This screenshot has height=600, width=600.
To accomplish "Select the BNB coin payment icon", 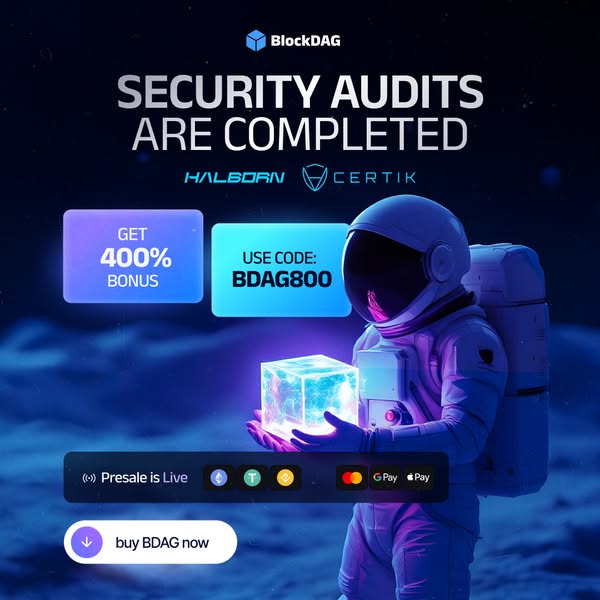I will pos(285,478).
